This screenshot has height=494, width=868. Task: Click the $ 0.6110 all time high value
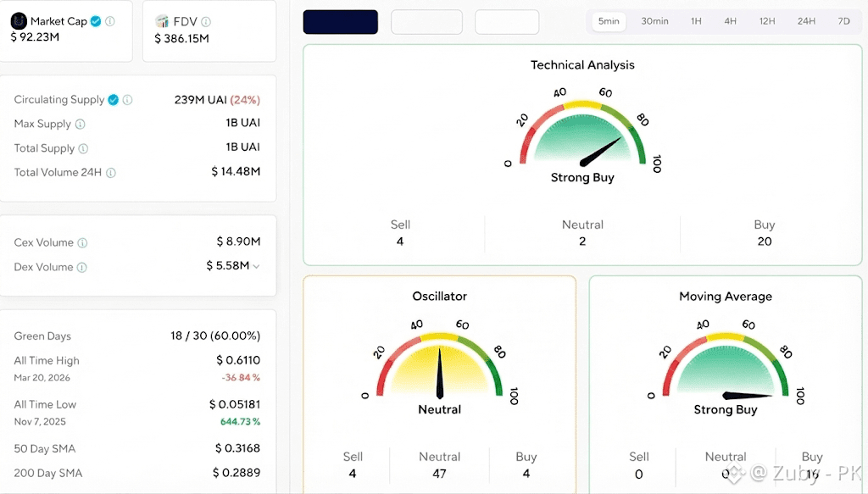tap(238, 360)
